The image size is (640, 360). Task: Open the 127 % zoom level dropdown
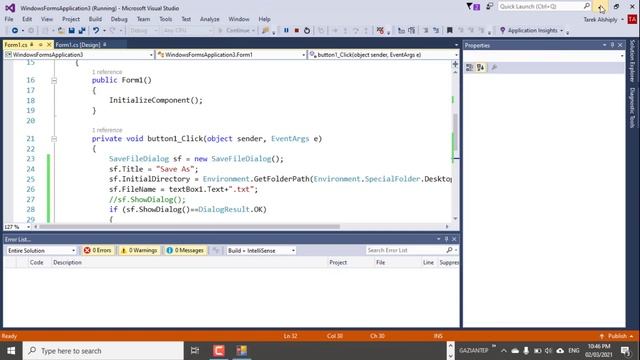pos(17,227)
